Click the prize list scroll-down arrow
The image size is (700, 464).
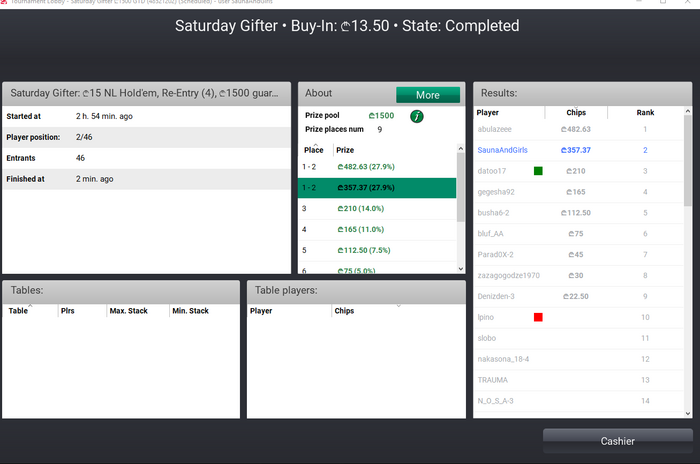(x=461, y=269)
